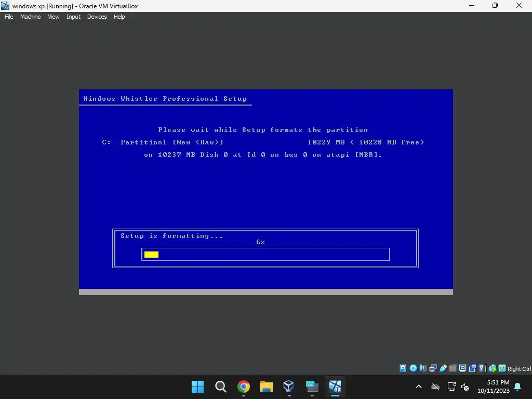The height and width of the screenshot is (399, 532).
Task: Click the audio indicator icon
Action: 423,368
